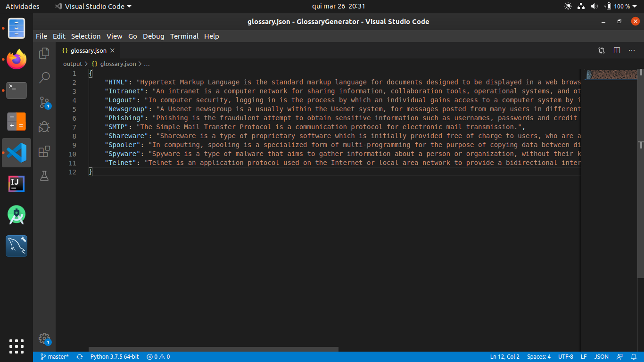Viewport: 644px width, 362px height.
Task: Click the feedback icon in status bar
Action: [x=619, y=357]
